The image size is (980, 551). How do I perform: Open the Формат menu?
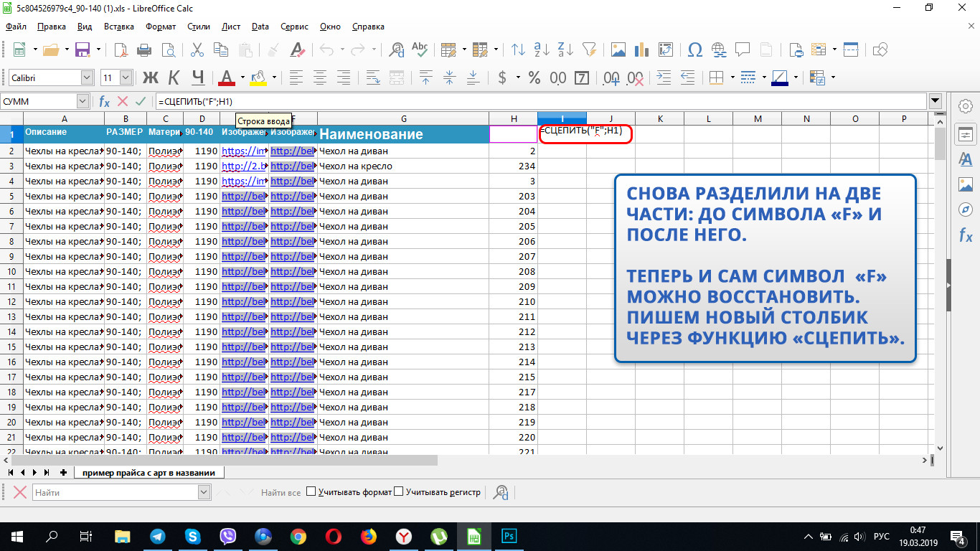tap(161, 27)
